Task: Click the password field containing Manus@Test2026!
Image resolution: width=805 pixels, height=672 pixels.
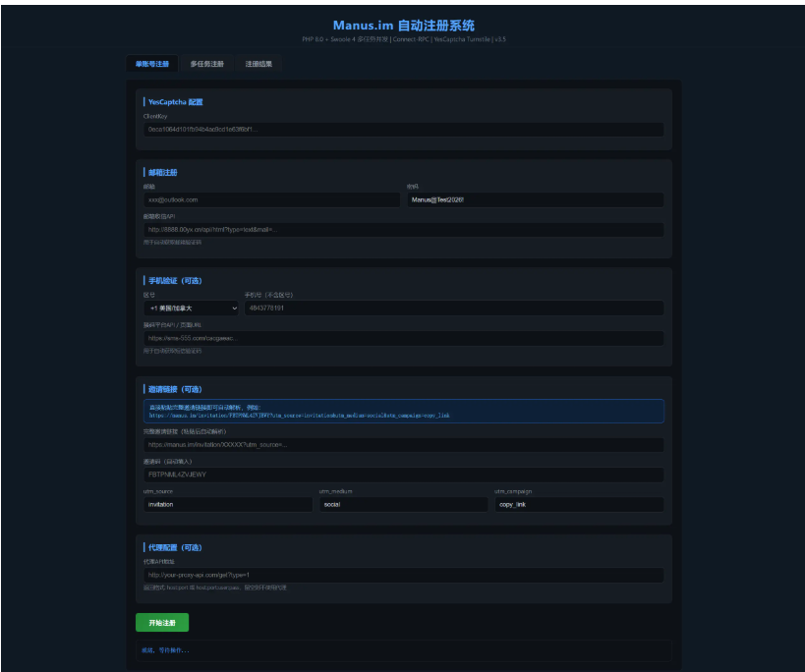Action: pyautogui.click(x=536, y=200)
